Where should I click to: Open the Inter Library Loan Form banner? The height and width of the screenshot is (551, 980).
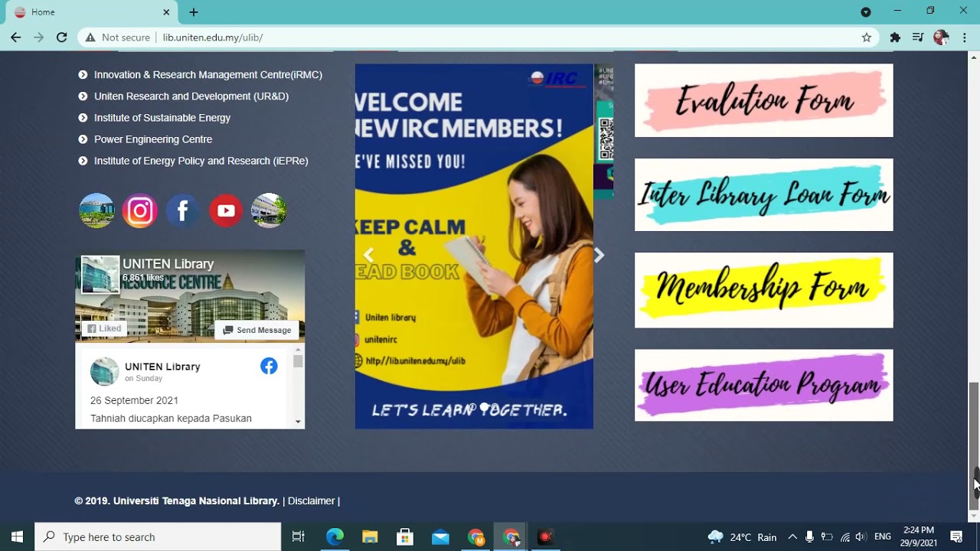coord(763,194)
